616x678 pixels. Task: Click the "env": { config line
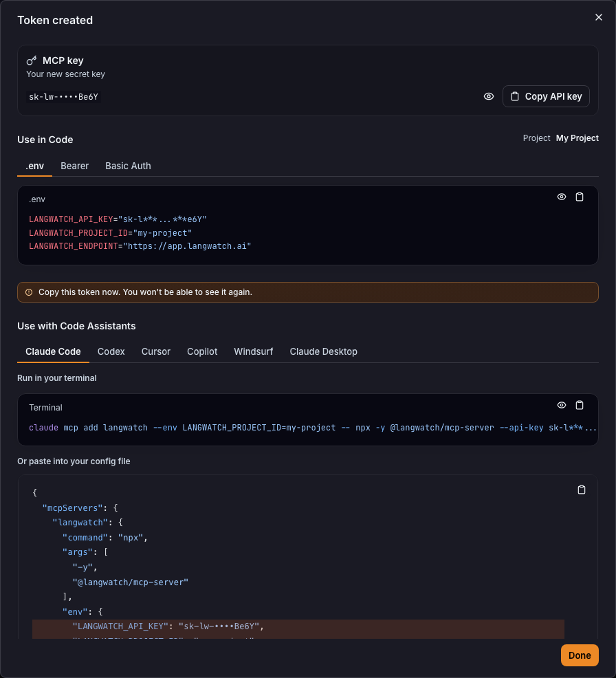tap(82, 612)
